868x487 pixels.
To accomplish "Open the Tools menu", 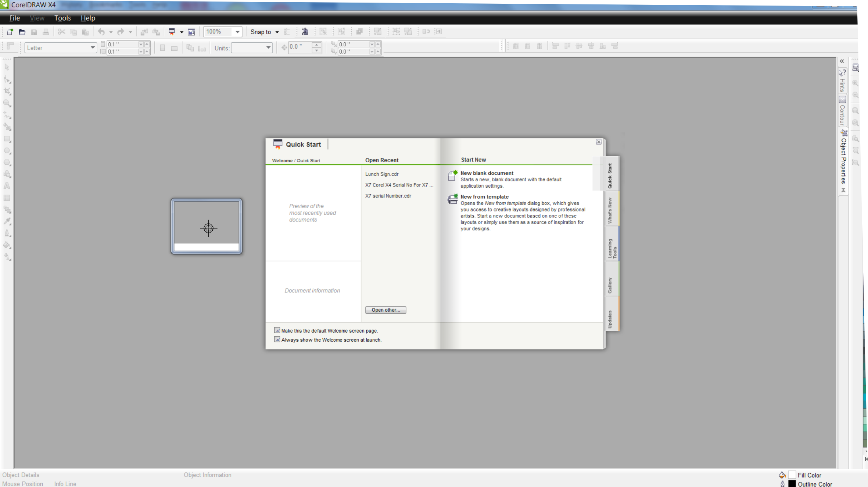I will point(62,18).
